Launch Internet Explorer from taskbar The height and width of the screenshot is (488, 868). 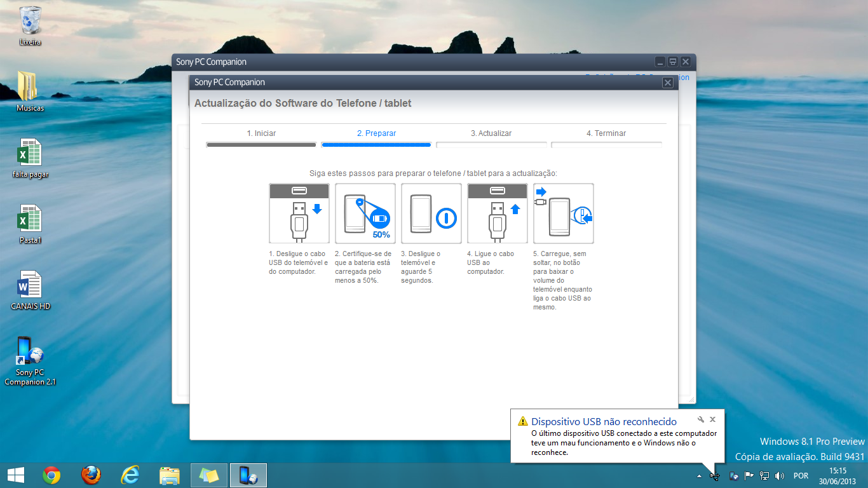pos(130,475)
